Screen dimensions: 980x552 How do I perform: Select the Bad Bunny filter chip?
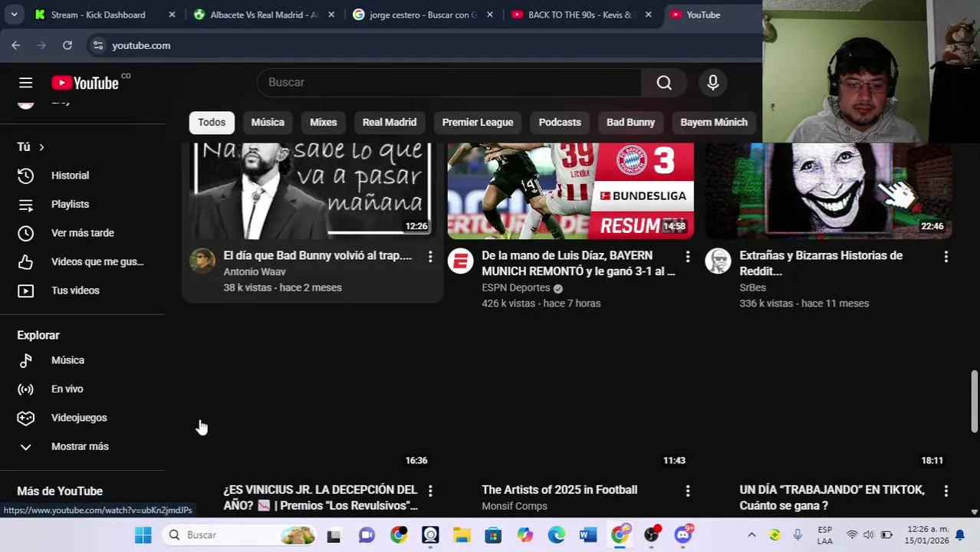pos(630,122)
